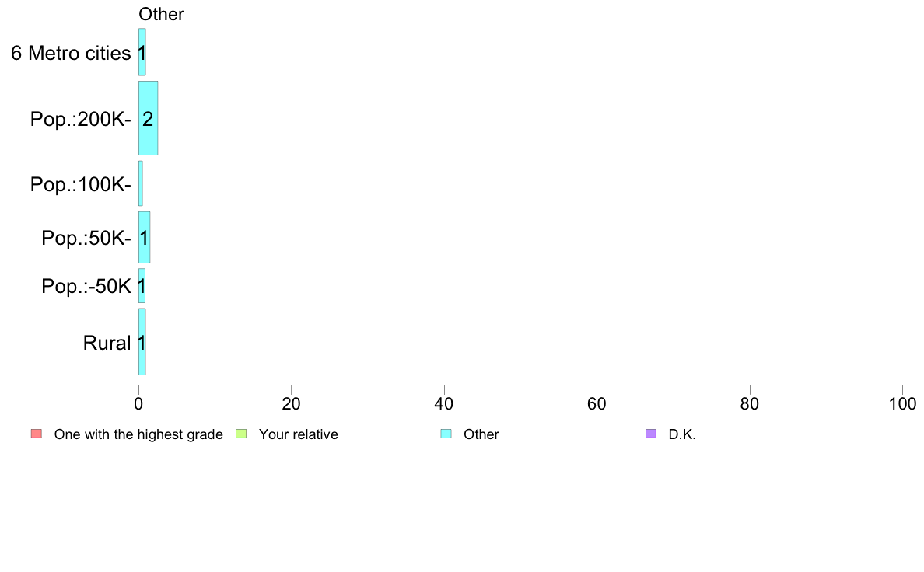This screenshot has height=572, width=924.
Task: Click the 'Rural' category label
Action: (x=107, y=343)
